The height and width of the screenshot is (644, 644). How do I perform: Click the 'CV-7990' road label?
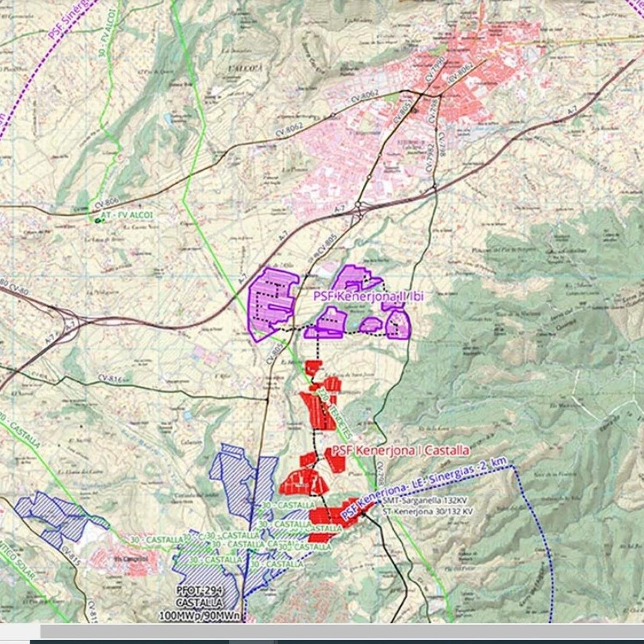(x=435, y=69)
